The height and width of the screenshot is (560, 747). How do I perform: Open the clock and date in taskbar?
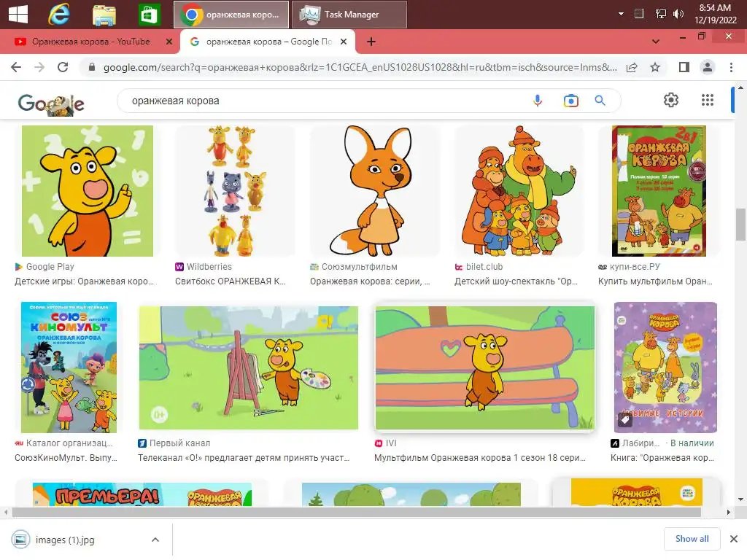715,14
